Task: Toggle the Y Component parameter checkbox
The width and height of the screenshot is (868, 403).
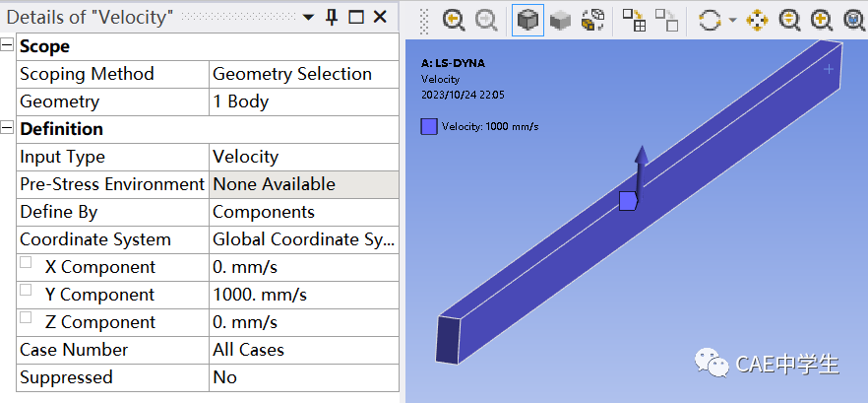Action: point(26,290)
